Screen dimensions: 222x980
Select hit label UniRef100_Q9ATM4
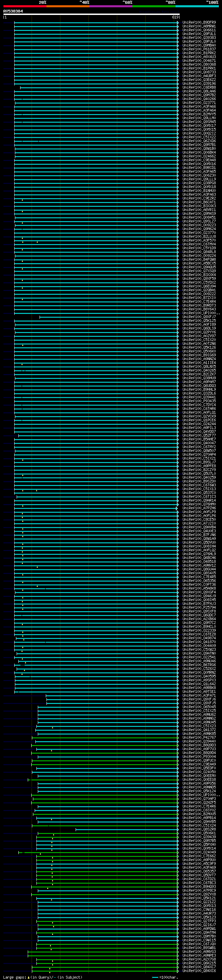click(x=199, y=932)
